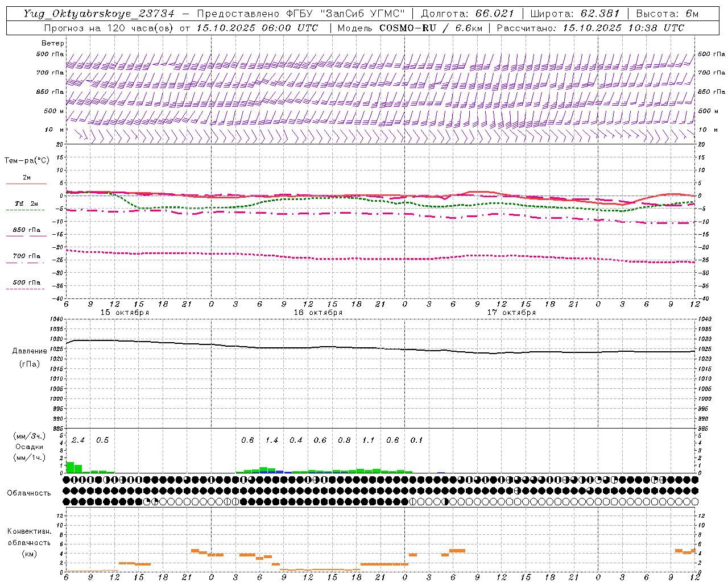728x582 pixels.
Task: Click the Высота: 6м value
Action: (x=667, y=14)
